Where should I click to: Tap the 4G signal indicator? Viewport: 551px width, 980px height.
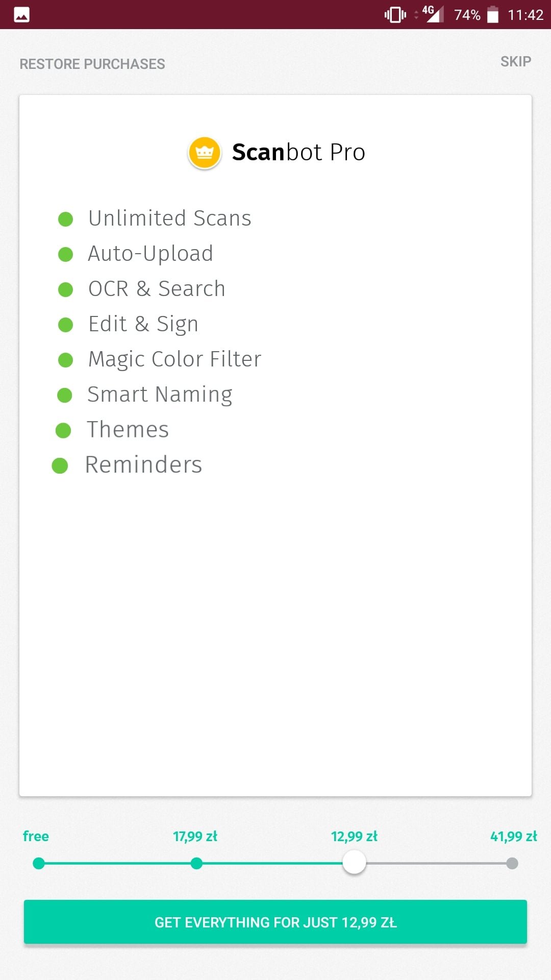coord(433,14)
